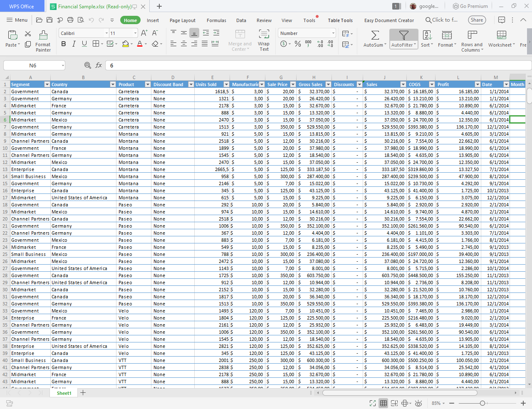Click the zoom slider handle
Screen dimensions: 532x409
pos(482,403)
